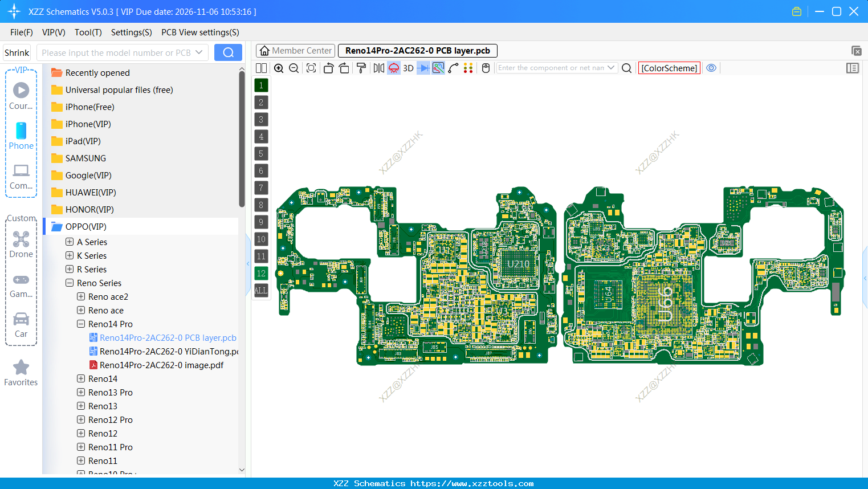Select the dual-panel split view icon
Image resolution: width=868 pixels, height=489 pixels.
[x=261, y=68]
